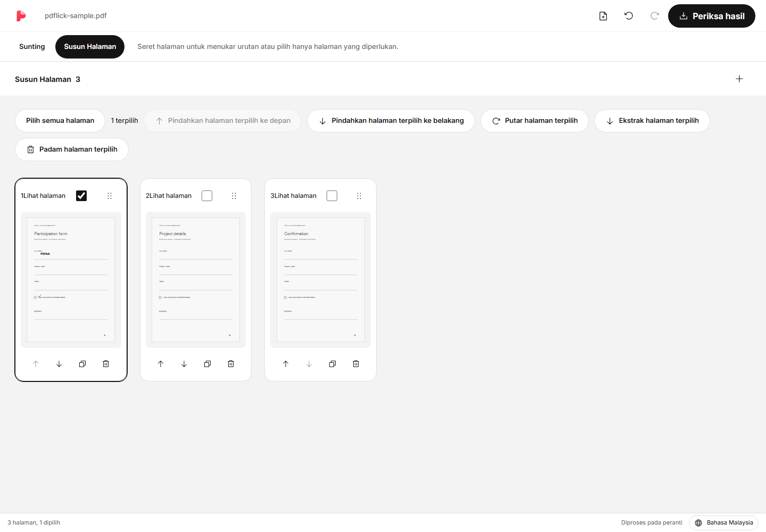Click the Periksa hasil button

[x=712, y=16]
